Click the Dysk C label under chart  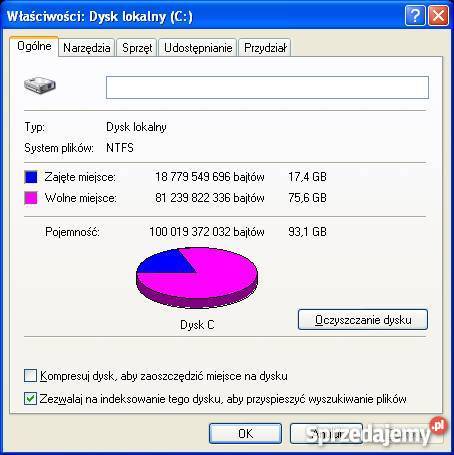197,325
